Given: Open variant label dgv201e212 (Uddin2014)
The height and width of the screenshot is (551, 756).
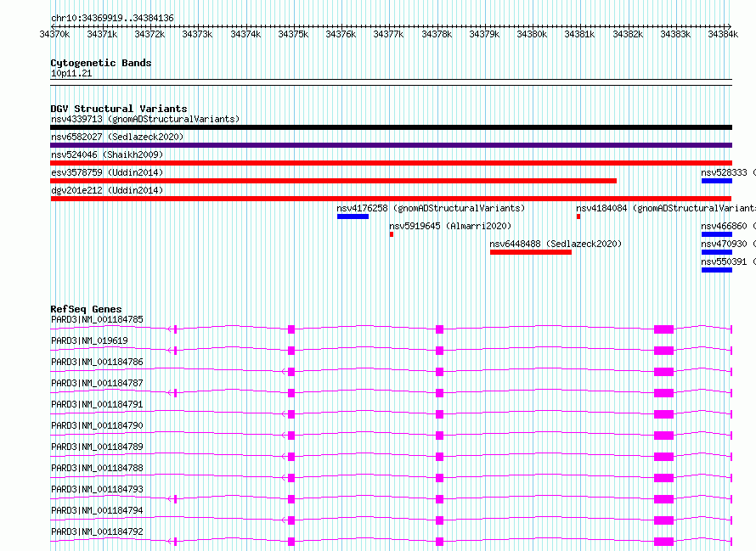Looking at the screenshot, I should [107, 190].
